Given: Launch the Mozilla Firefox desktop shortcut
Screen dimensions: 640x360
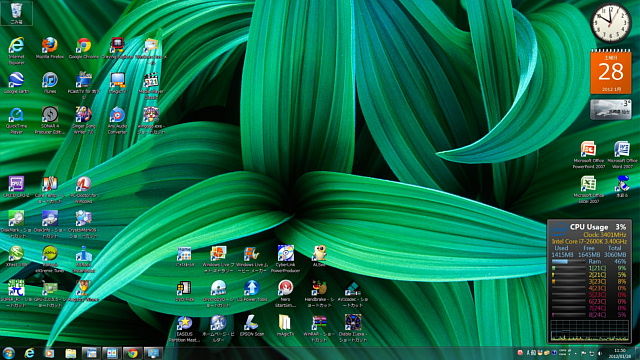Looking at the screenshot, I should pyautogui.click(x=50, y=48).
